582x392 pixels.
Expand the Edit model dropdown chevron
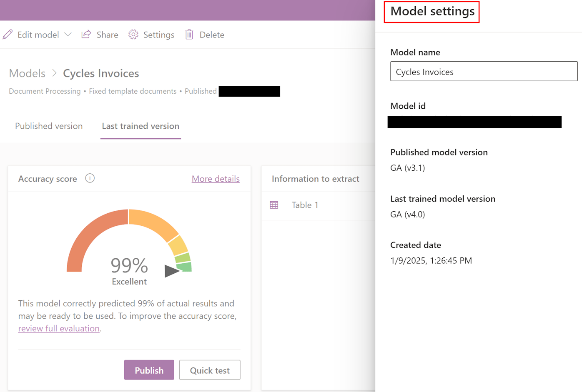[x=67, y=35]
